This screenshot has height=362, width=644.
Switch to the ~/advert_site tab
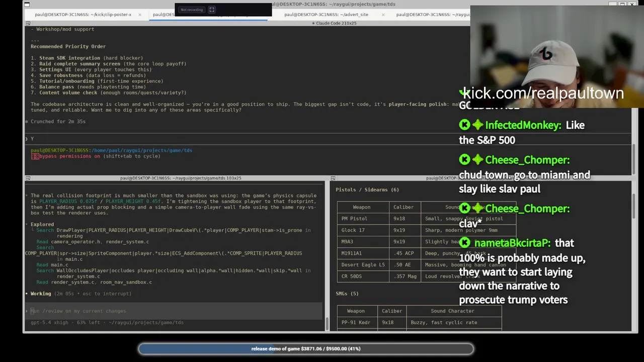pyautogui.click(x=326, y=15)
